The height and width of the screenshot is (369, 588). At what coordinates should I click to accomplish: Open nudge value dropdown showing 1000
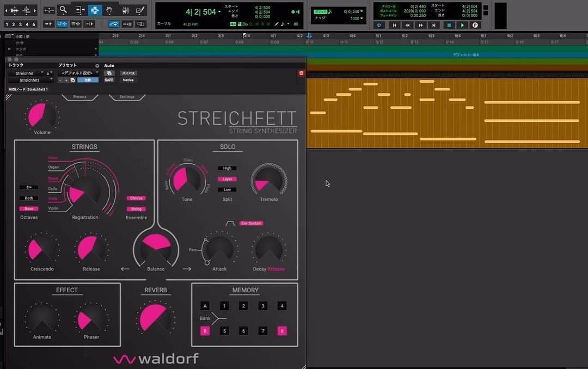[x=362, y=19]
